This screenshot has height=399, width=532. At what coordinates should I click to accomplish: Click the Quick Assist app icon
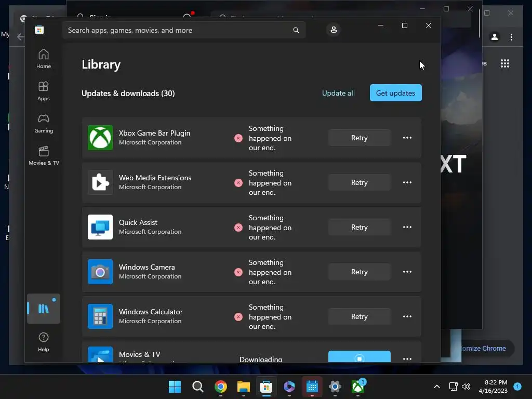click(x=100, y=227)
